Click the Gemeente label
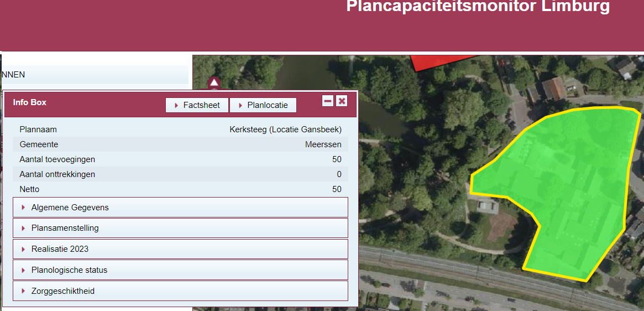Viewport: 644px width, 311px height. (x=39, y=144)
